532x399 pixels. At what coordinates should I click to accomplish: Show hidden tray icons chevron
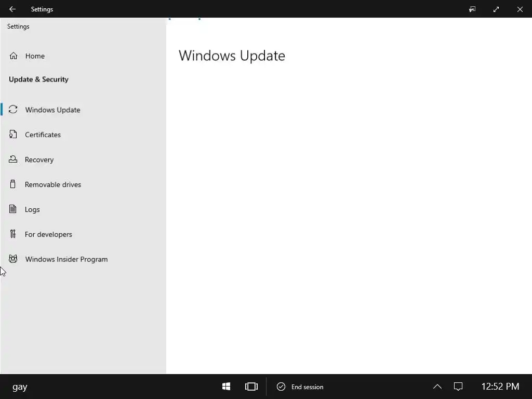(x=437, y=387)
